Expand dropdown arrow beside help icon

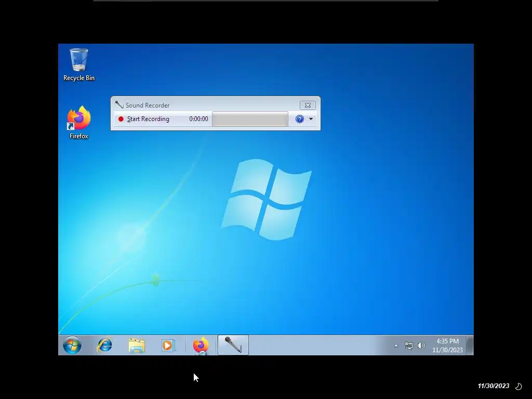[x=311, y=119]
